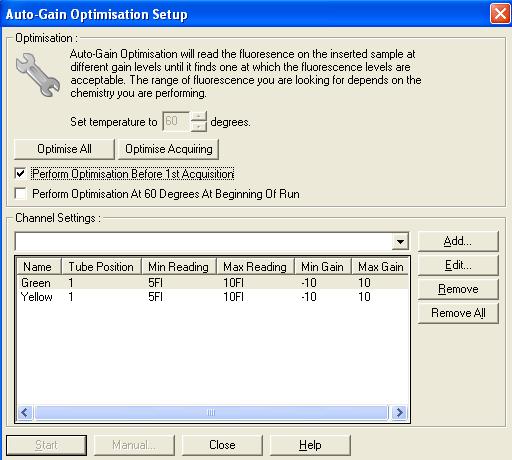The height and width of the screenshot is (460, 512).
Task: Click the horizontal scrollbar thumb in channel list
Action: tap(211, 412)
